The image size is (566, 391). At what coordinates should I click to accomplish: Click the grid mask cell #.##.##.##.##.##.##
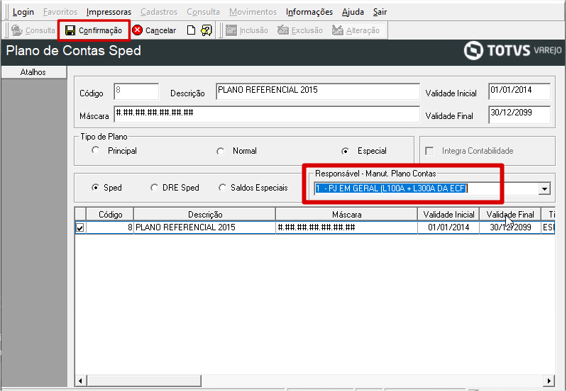click(x=347, y=227)
